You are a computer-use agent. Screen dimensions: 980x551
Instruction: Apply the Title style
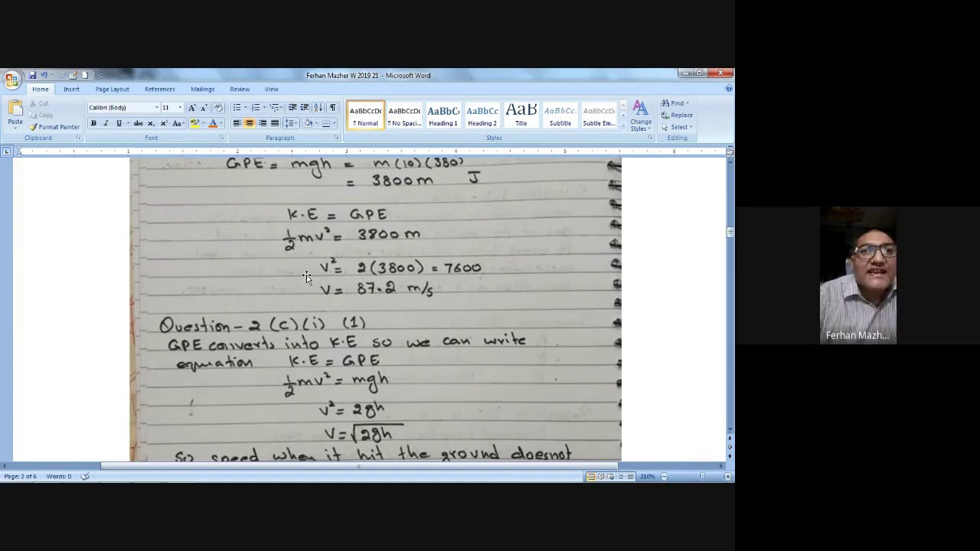point(521,116)
